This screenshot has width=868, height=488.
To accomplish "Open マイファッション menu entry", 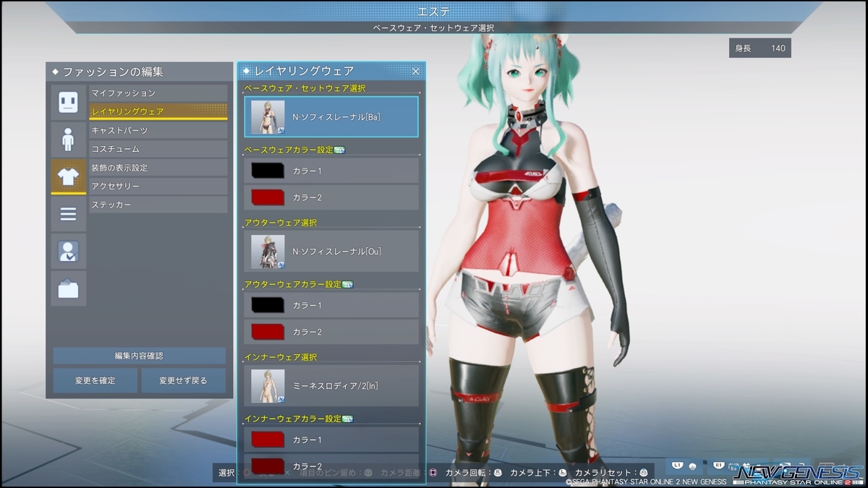I will pos(158,93).
